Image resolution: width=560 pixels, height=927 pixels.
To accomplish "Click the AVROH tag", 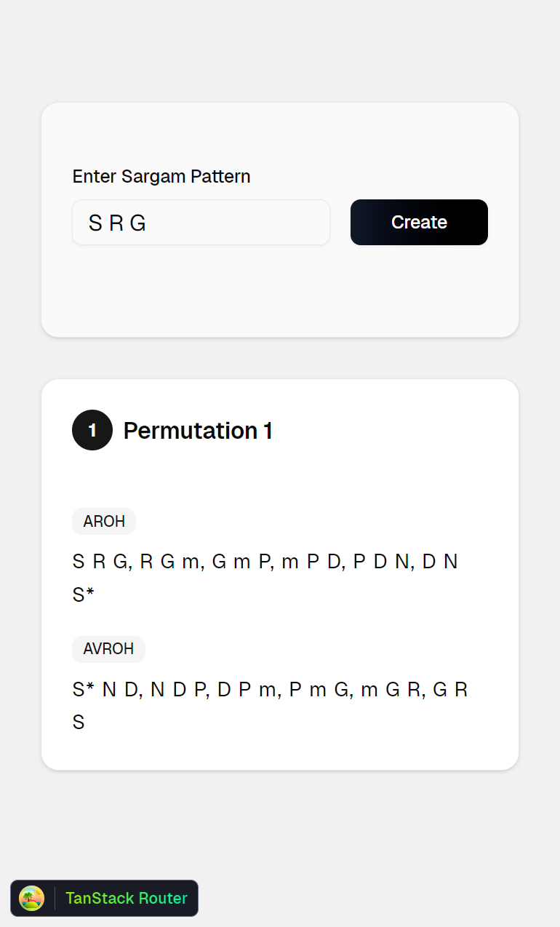I will (108, 649).
